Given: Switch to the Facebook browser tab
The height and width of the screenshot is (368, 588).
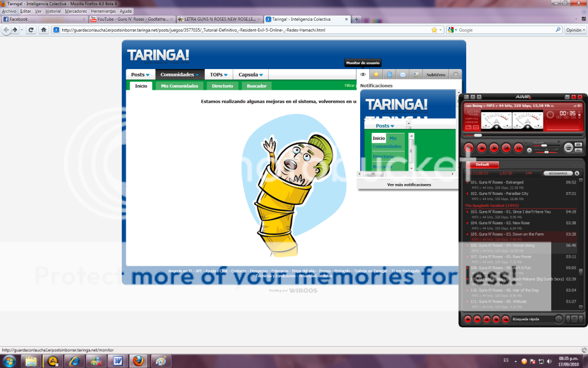Looking at the screenshot, I should [x=44, y=19].
